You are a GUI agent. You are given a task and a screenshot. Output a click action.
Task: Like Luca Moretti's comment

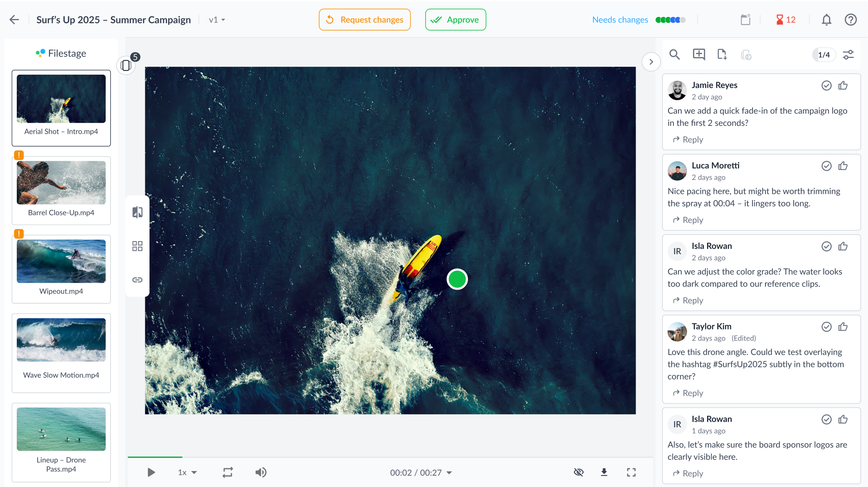843,166
